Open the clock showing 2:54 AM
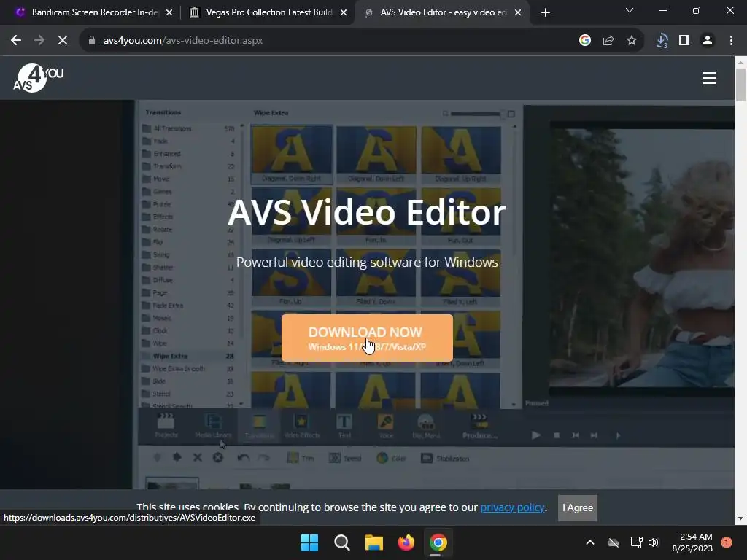This screenshot has width=747, height=560. 692,542
